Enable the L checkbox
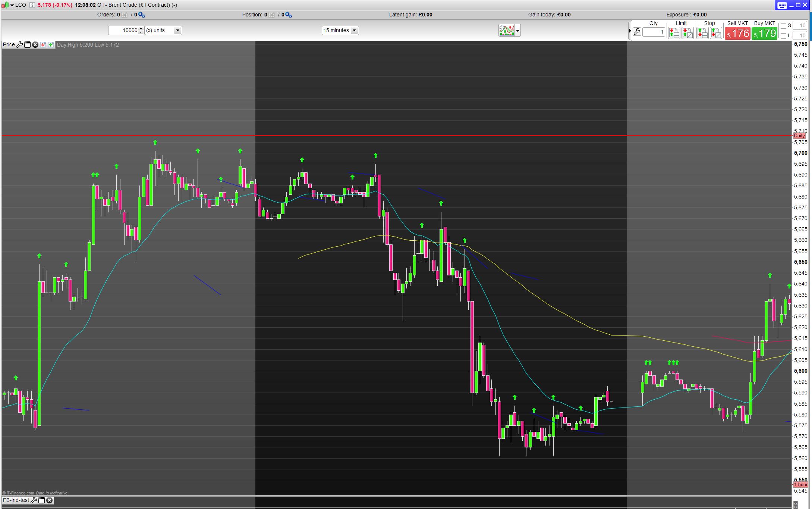 pos(783,36)
